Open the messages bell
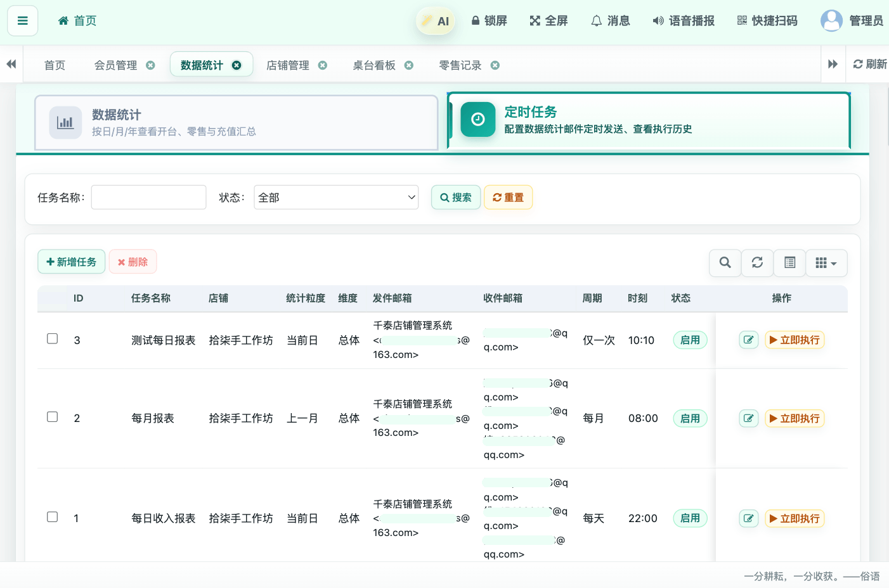Viewport: 889px width, 588px height. 611,21
